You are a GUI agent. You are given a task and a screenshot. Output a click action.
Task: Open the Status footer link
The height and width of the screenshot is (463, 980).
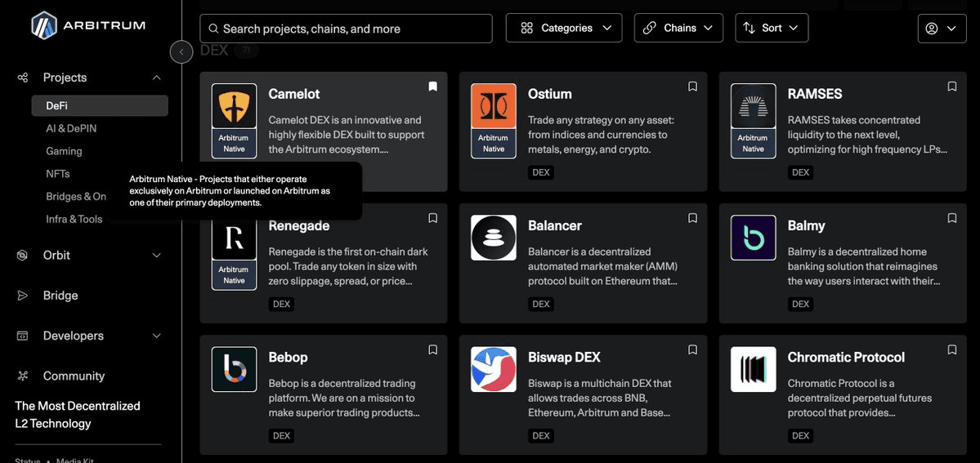click(28, 461)
